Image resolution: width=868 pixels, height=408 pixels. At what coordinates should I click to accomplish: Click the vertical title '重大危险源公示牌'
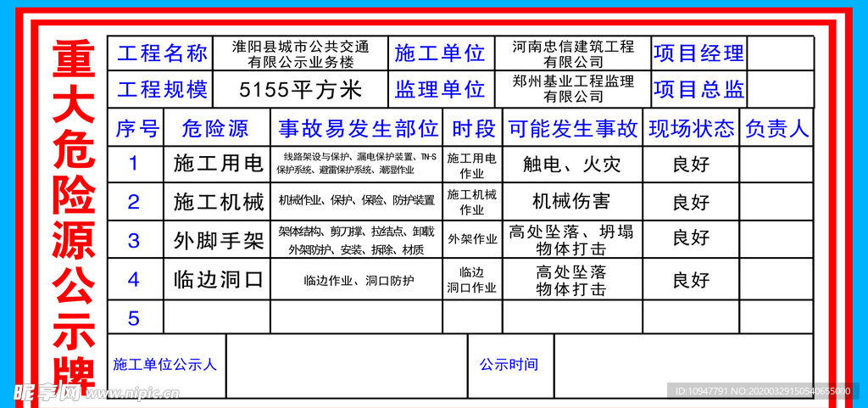(74, 216)
